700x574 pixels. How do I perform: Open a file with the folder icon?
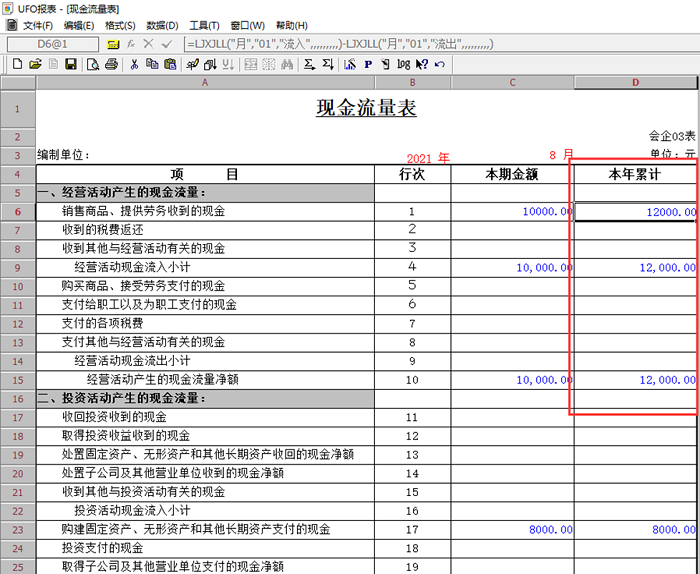point(35,64)
